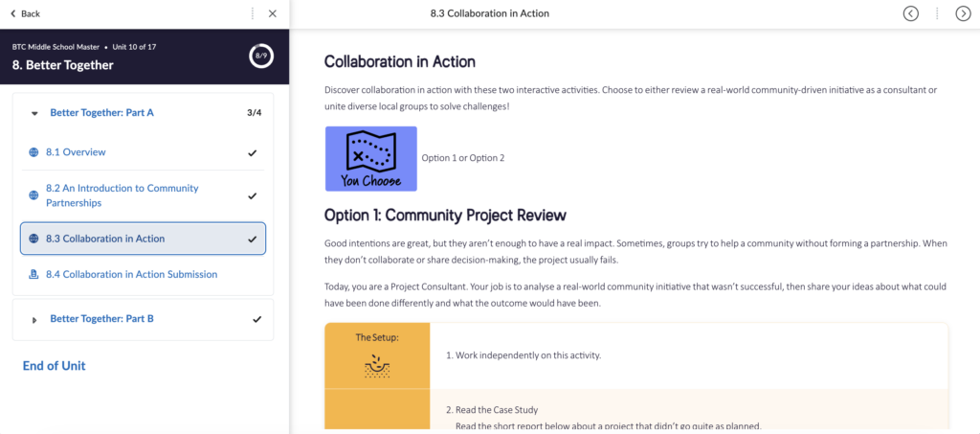This screenshot has height=434, width=980.
Task: Click the globe icon beside 8.2 An Introduction
Action: pyautogui.click(x=33, y=195)
